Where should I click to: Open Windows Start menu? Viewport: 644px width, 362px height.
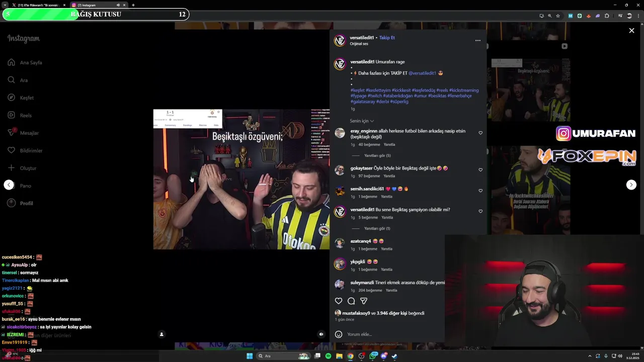coord(249,356)
